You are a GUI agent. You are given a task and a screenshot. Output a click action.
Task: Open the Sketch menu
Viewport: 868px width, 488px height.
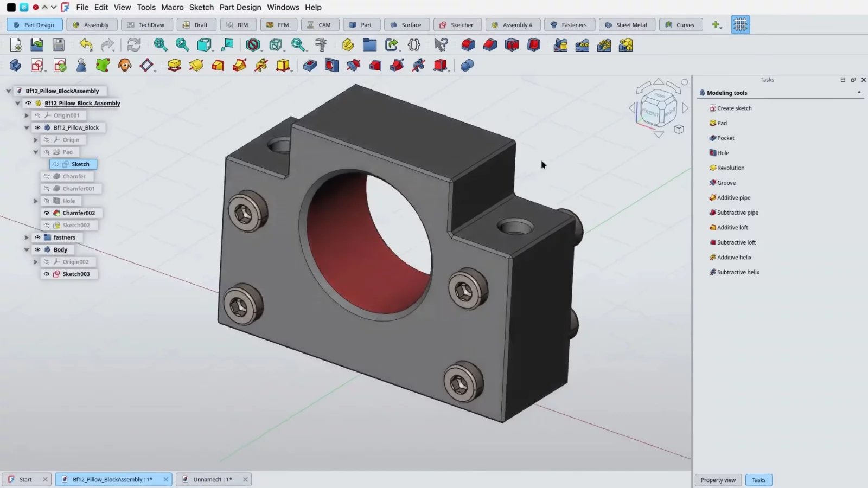point(201,7)
